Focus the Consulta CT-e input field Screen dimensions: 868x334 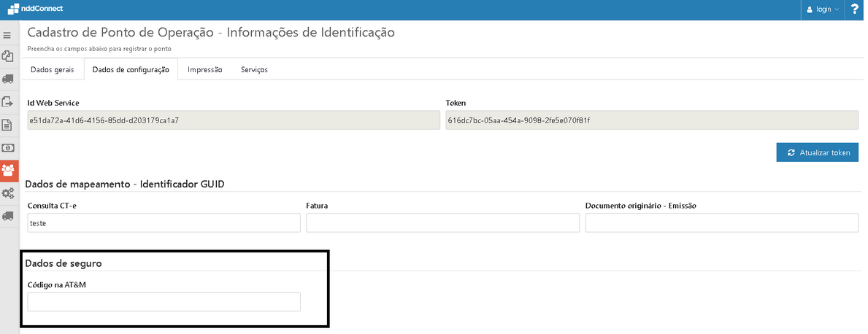pos(164,223)
